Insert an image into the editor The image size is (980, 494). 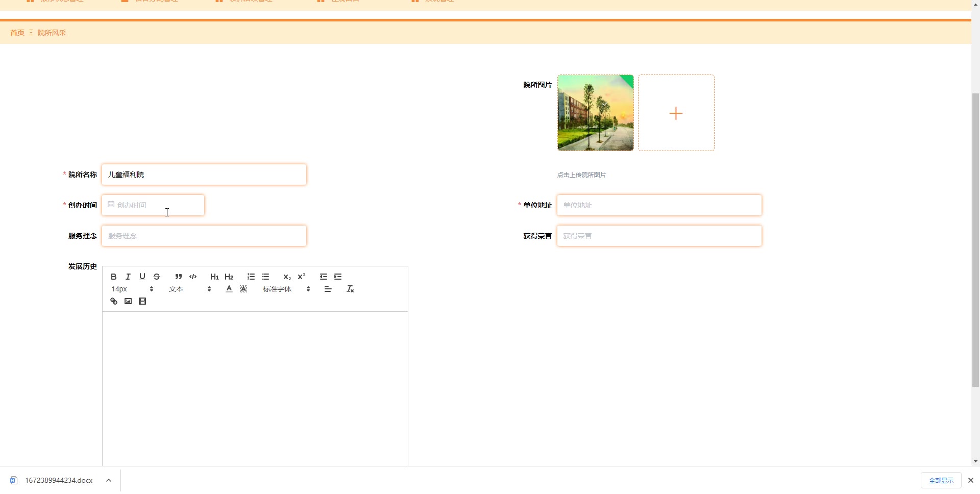(128, 301)
